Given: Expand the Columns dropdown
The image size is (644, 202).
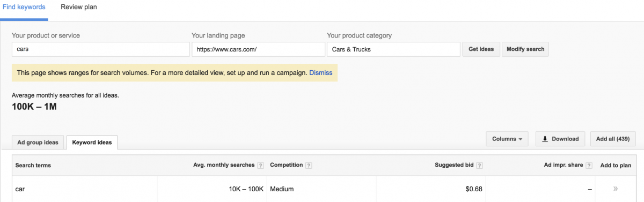Looking at the screenshot, I should coord(507,139).
